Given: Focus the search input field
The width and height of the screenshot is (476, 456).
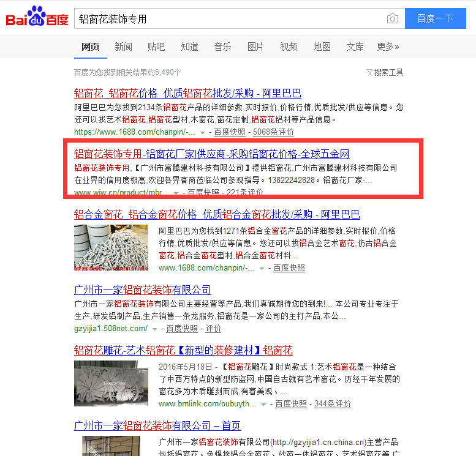Looking at the screenshot, I should [x=230, y=19].
